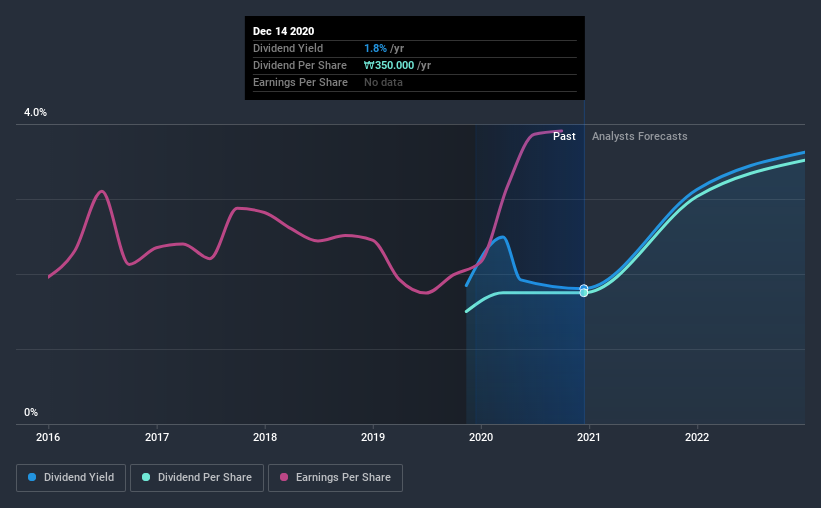Click the 2021 x-axis label
The width and height of the screenshot is (821, 508).
point(589,437)
